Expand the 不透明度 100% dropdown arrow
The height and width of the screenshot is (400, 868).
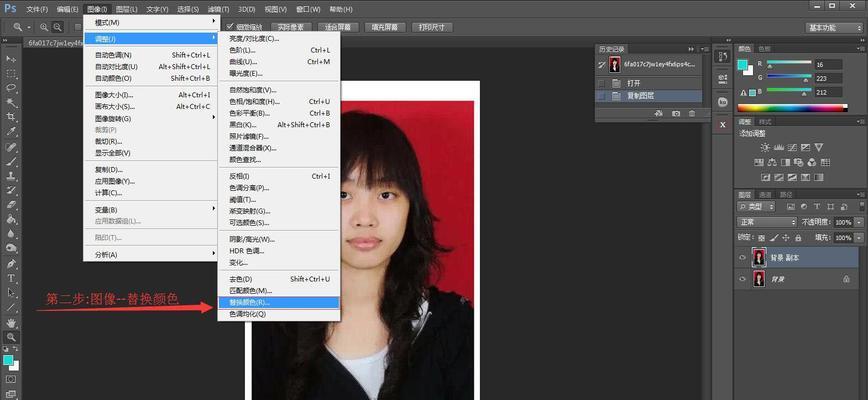pyautogui.click(x=859, y=222)
